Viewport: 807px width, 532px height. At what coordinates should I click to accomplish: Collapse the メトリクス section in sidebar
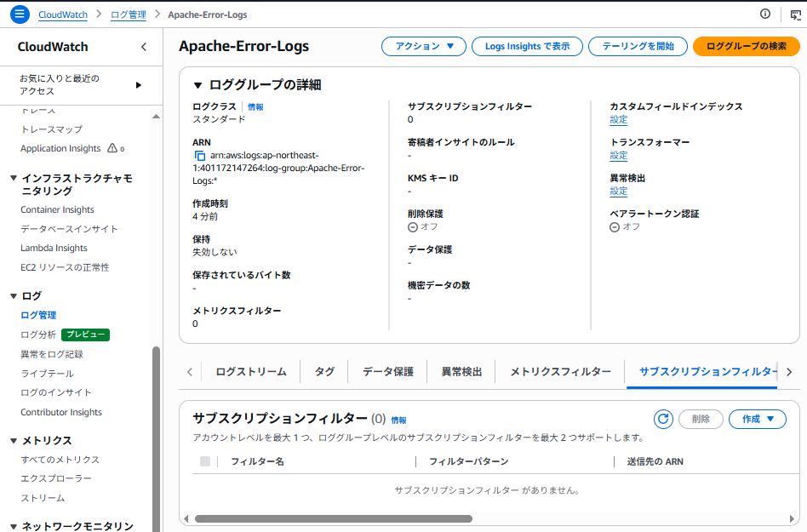[14, 440]
